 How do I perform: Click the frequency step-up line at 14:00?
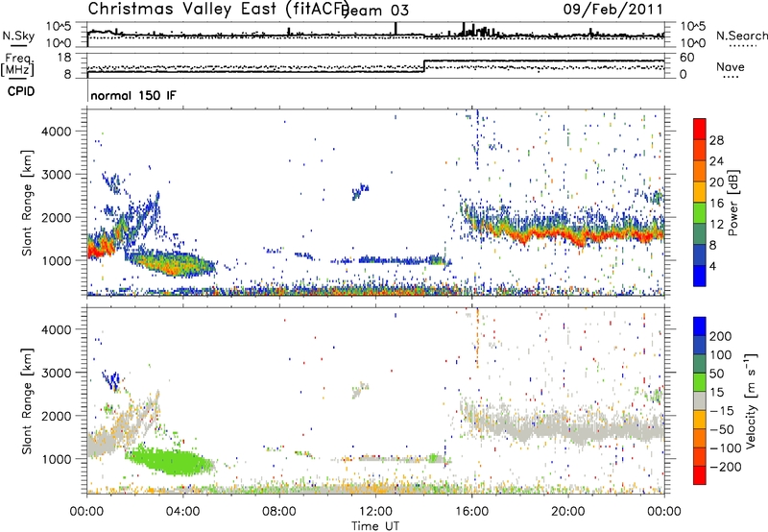click(424, 66)
